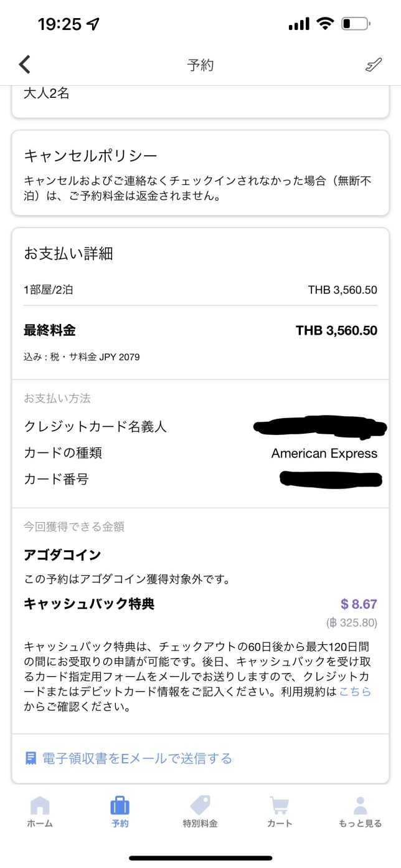Tap the 特別料金 tab label
The height and width of the screenshot is (868, 401).
tap(200, 823)
